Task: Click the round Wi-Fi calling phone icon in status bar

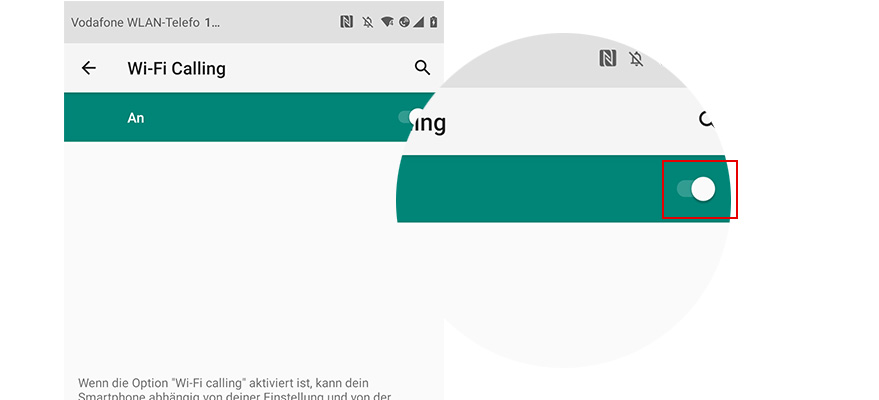Action: click(x=404, y=22)
